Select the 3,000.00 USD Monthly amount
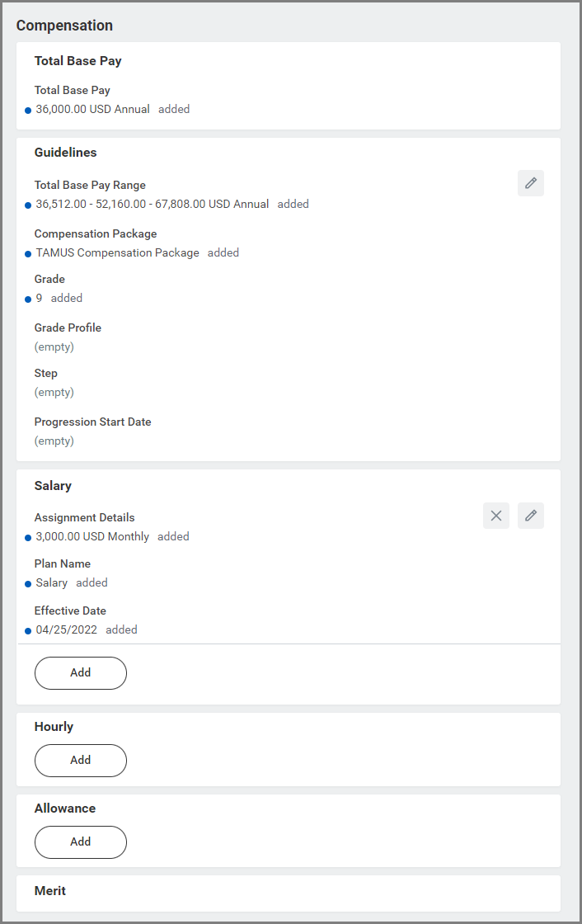 (x=92, y=536)
